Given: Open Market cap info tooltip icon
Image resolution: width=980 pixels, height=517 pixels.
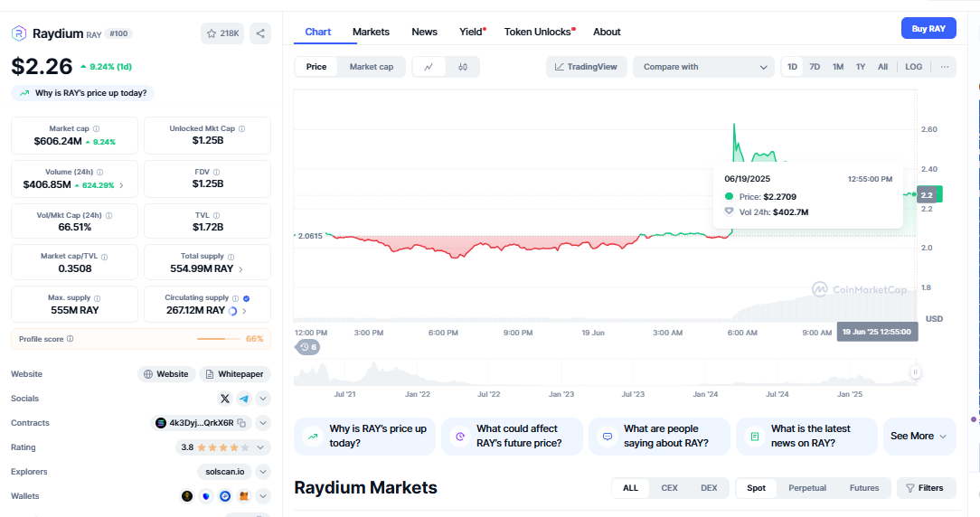Looking at the screenshot, I should click(x=96, y=128).
